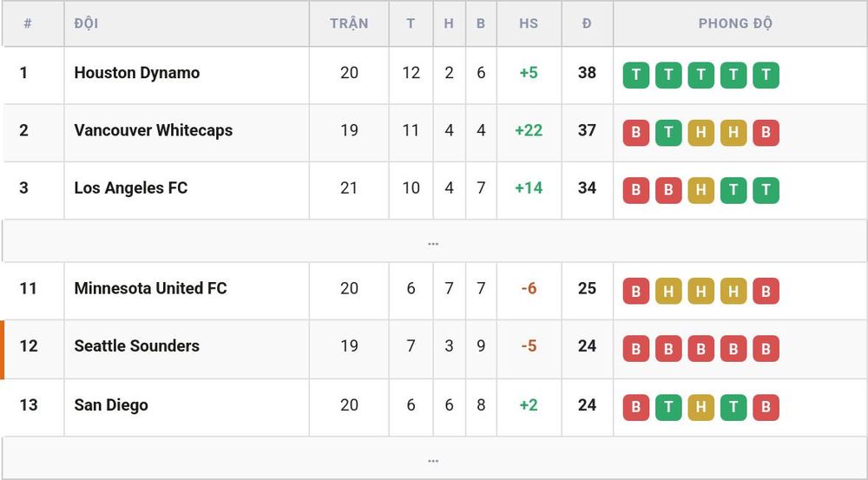Open Seattle Sounders team link
The height and width of the screenshot is (480, 868).
tap(137, 346)
